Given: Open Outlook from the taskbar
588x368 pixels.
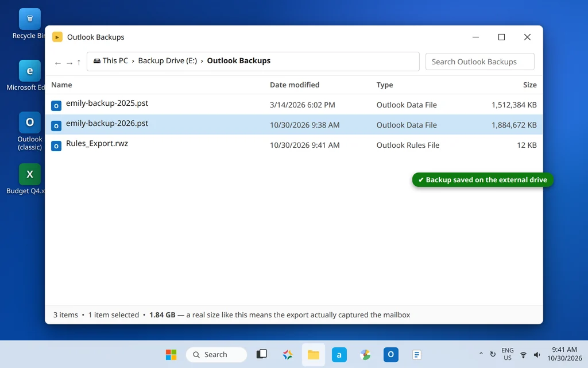Looking at the screenshot, I should [390, 354].
